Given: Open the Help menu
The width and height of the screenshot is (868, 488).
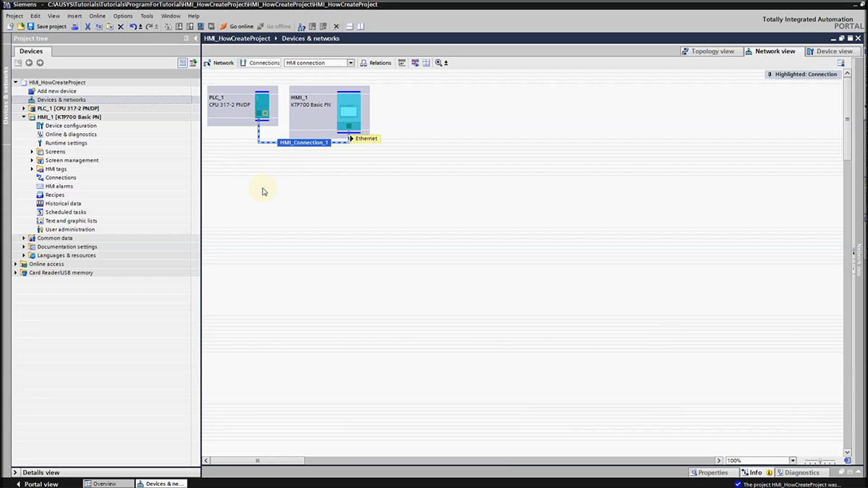Looking at the screenshot, I should point(194,16).
